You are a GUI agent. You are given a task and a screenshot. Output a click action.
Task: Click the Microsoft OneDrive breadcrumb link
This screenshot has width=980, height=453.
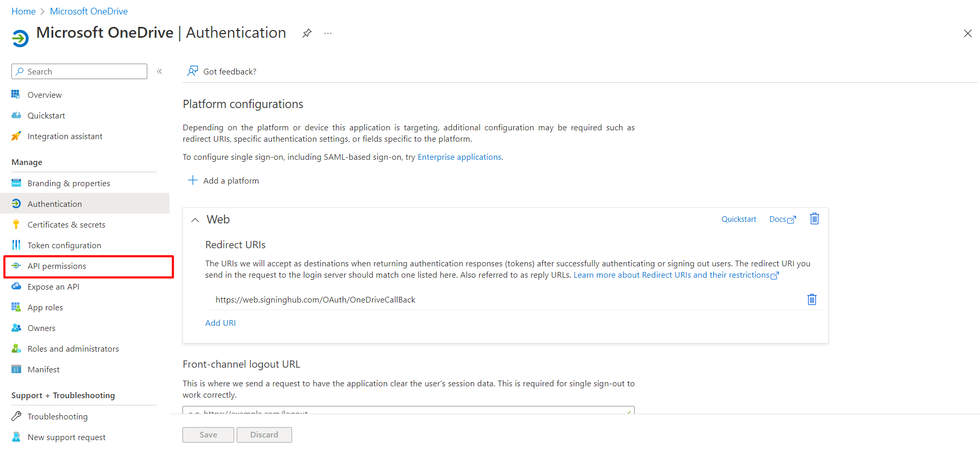[89, 11]
